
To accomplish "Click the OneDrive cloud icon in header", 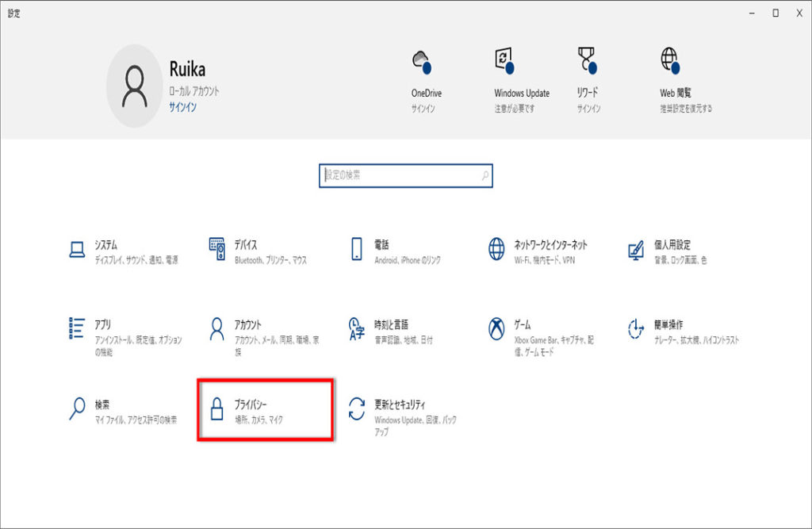I will click(x=422, y=63).
